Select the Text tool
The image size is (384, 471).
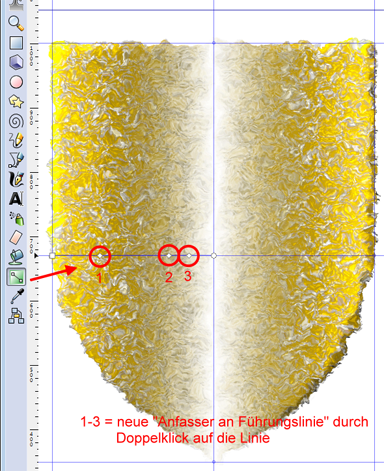point(16,199)
